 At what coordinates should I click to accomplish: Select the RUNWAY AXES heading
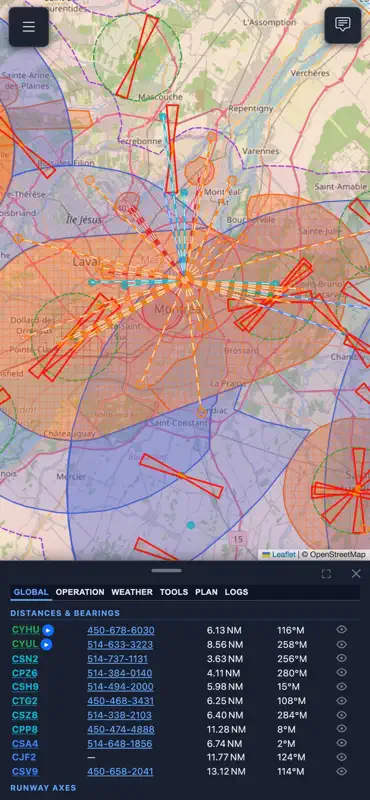43,788
